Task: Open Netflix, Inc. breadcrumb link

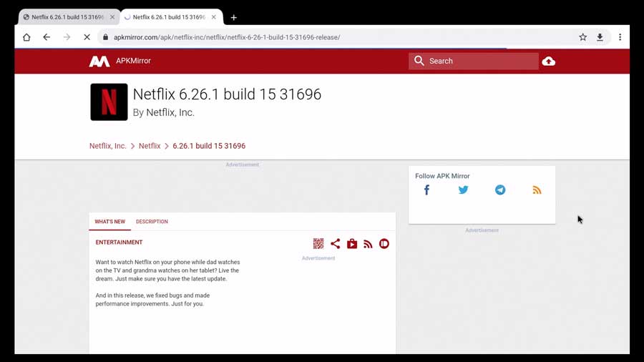Action: coord(107,146)
